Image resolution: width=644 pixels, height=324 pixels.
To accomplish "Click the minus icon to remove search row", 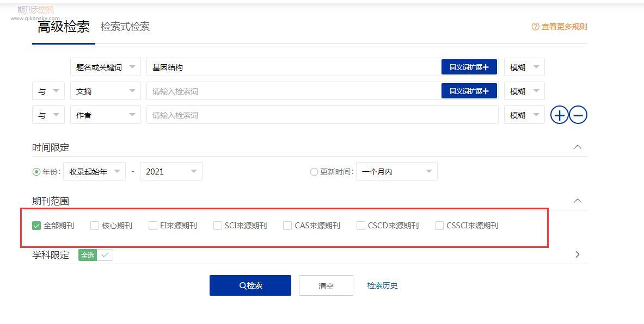I will [578, 115].
